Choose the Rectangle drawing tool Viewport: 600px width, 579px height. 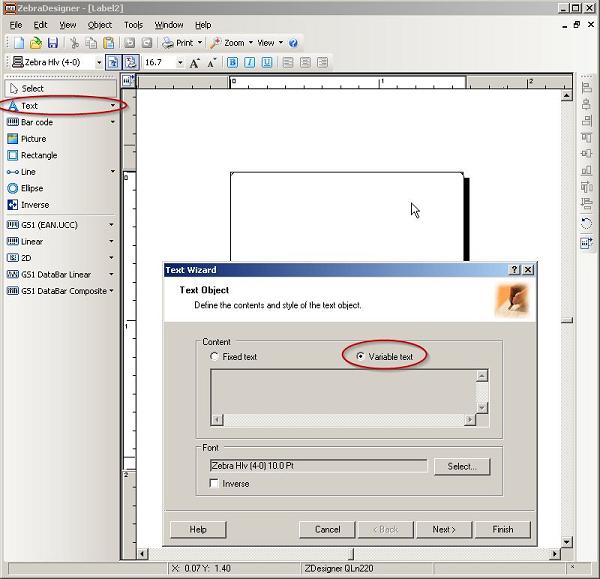pyautogui.click(x=38, y=155)
